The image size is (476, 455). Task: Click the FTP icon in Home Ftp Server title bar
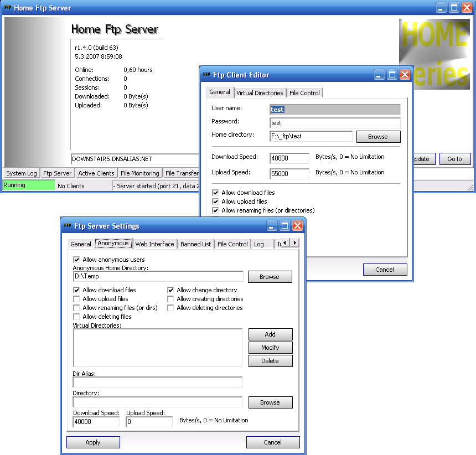click(8, 8)
